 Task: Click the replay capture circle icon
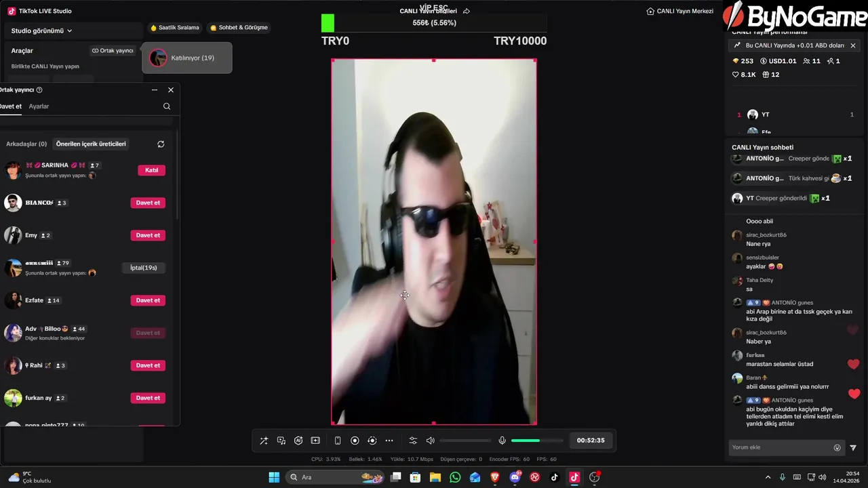[x=372, y=441]
